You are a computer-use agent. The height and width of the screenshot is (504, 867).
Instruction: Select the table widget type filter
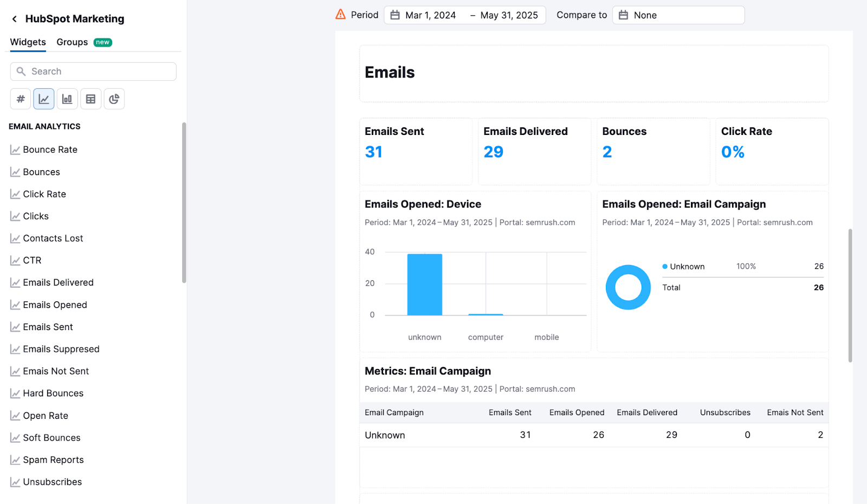tap(90, 99)
